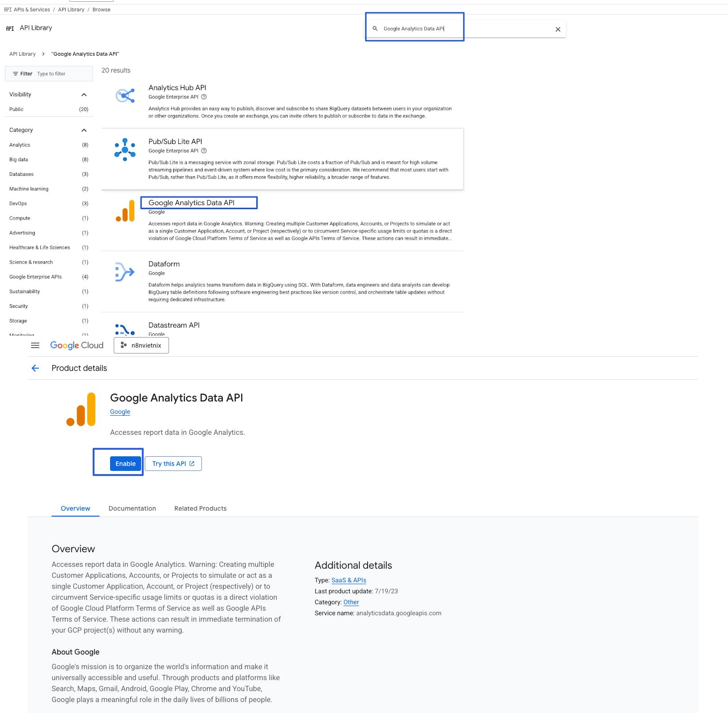Click the search magnifier icon
The image size is (728, 713).
click(x=375, y=28)
